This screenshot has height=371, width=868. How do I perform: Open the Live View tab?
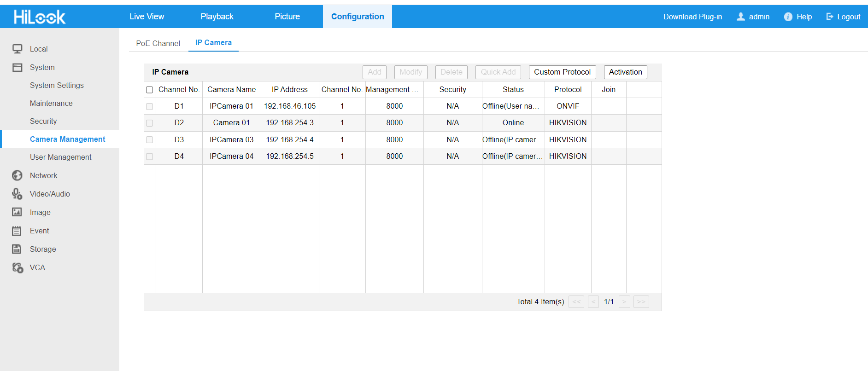pos(147,17)
